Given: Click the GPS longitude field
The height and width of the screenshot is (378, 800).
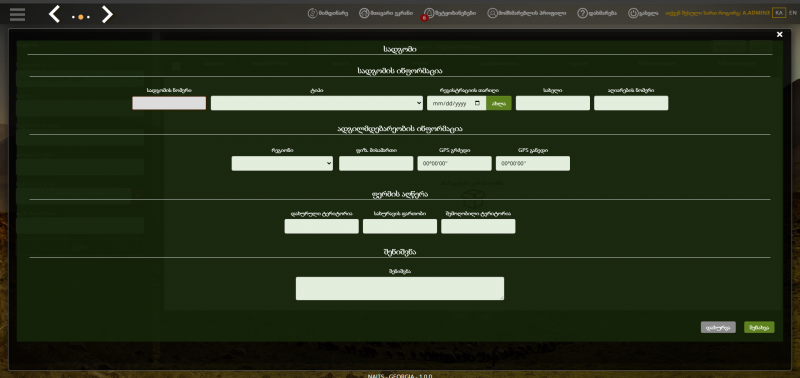Looking at the screenshot, I should coord(455,164).
